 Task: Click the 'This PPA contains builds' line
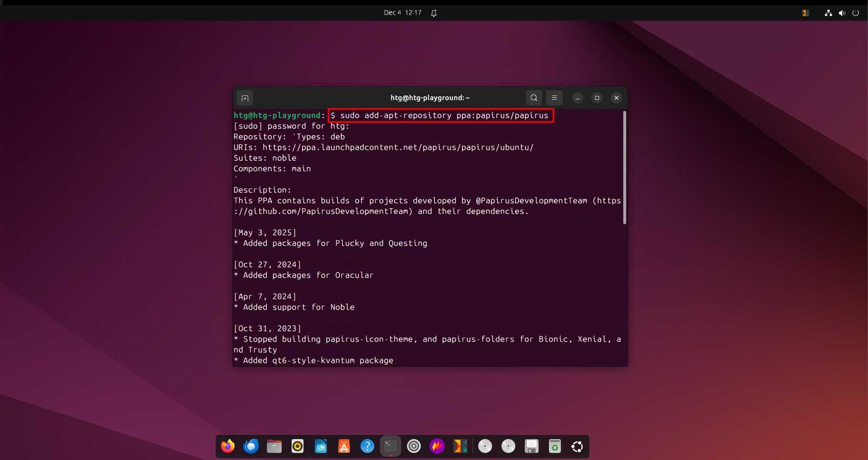427,200
